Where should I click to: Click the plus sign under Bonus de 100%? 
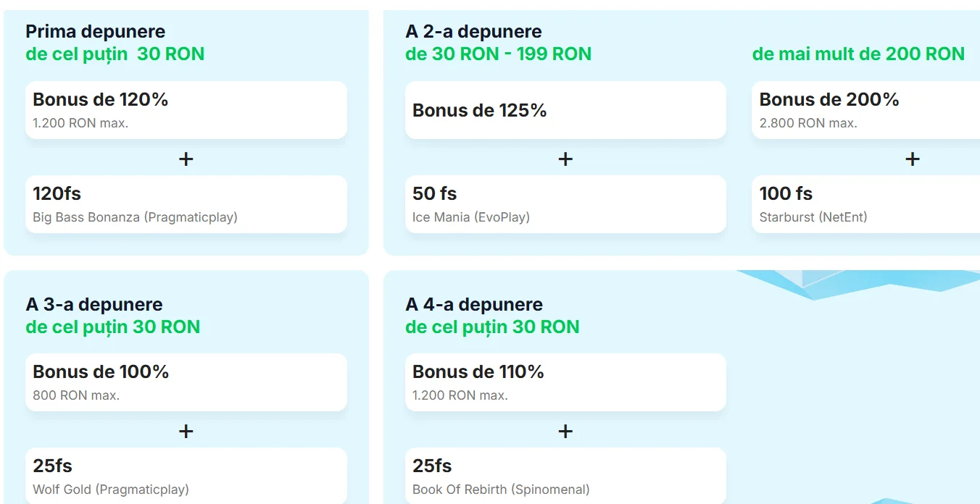pyautogui.click(x=186, y=431)
